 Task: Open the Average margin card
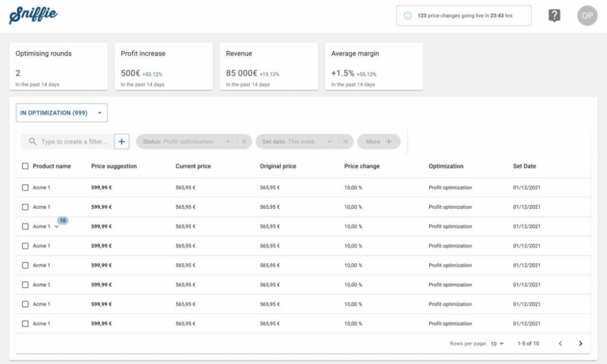375,67
